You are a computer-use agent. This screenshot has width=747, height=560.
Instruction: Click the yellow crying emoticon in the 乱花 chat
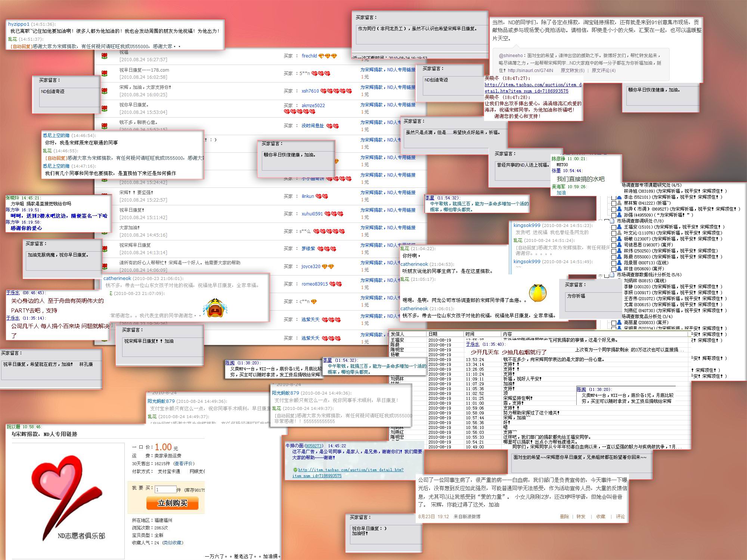click(x=537, y=293)
